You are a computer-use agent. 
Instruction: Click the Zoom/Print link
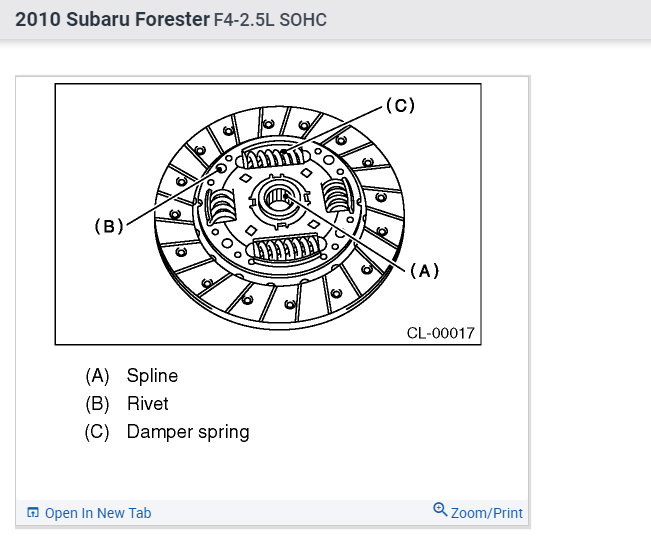point(487,513)
